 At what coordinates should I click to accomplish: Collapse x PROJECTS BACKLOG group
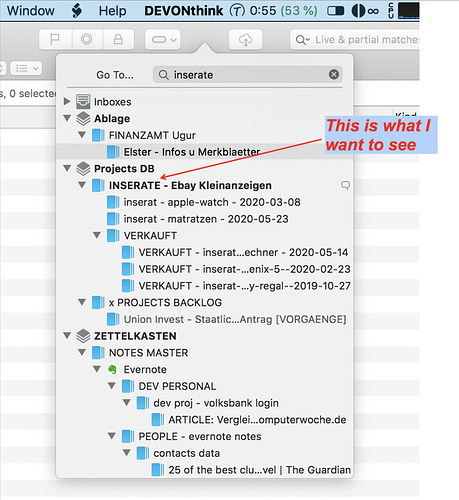coord(82,302)
